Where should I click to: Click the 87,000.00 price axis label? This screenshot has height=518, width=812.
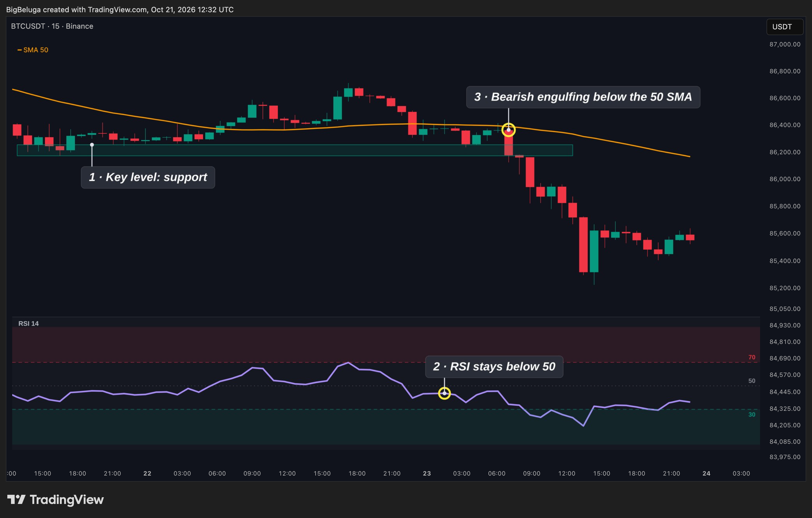785,44
